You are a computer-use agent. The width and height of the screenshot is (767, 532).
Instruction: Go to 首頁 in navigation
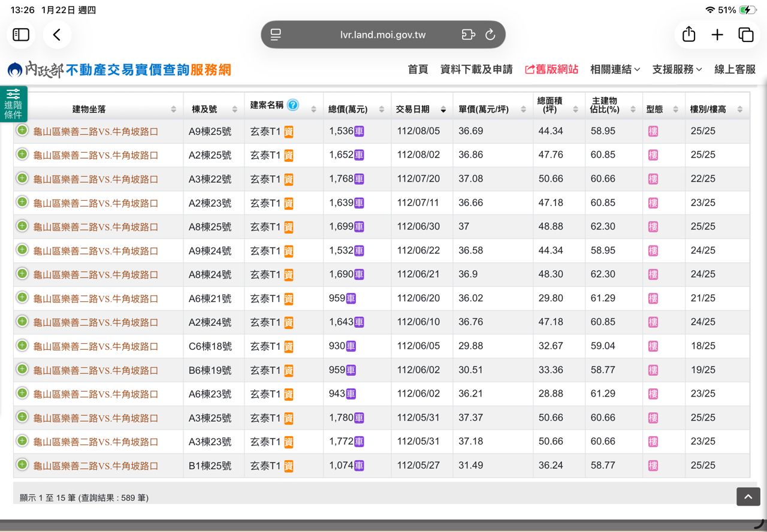(x=418, y=69)
